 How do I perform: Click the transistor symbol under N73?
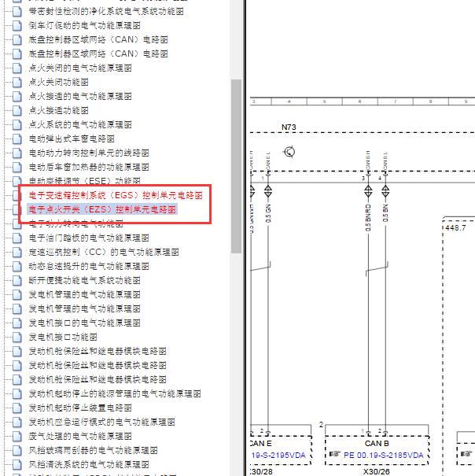(x=289, y=152)
